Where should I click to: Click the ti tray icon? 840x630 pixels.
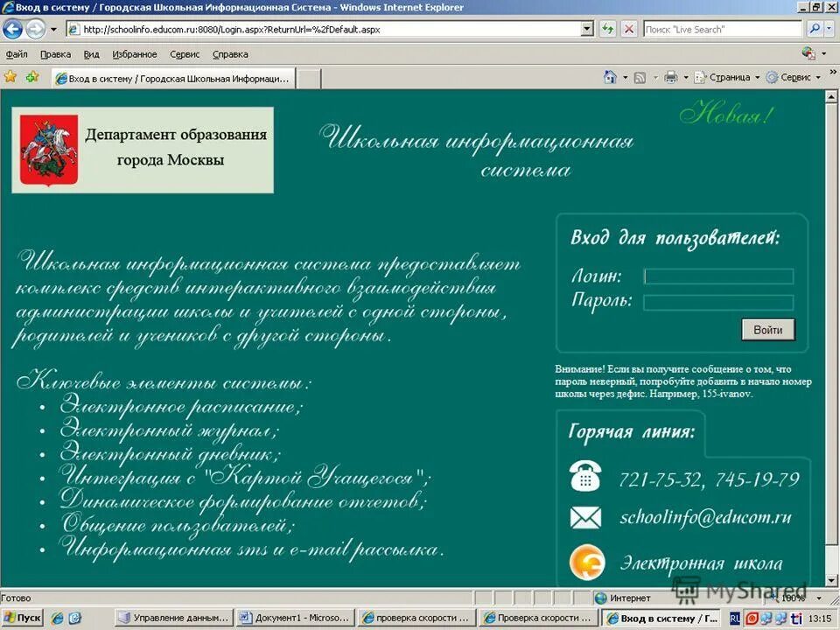point(796,619)
